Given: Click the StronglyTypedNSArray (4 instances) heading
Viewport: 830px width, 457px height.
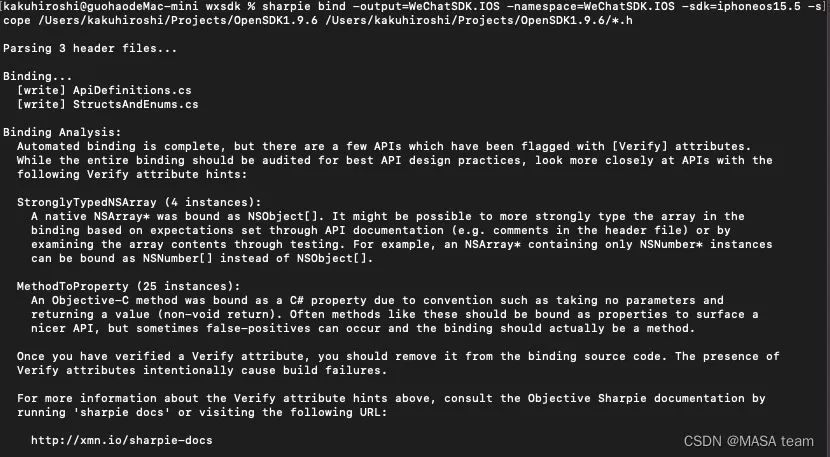Looking at the screenshot, I should click(139, 202).
